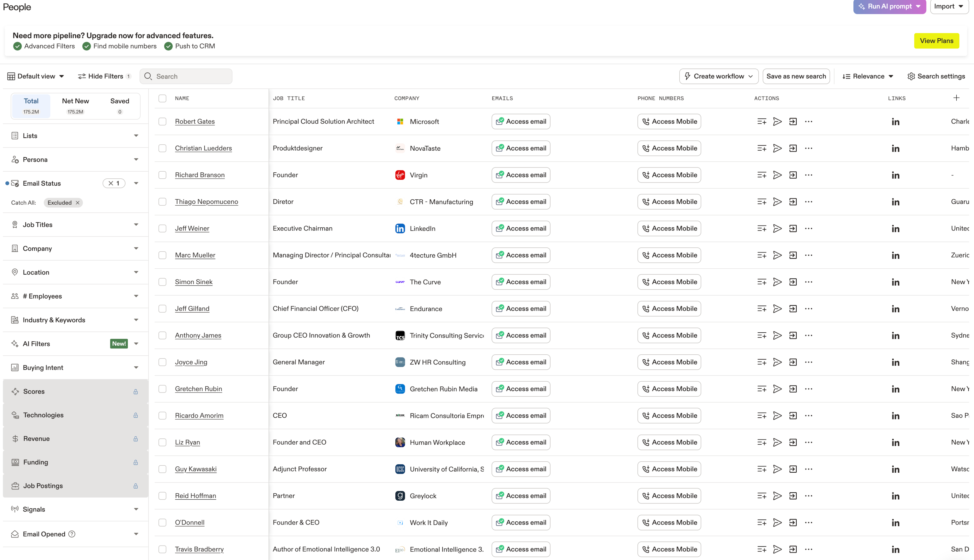Image resolution: width=974 pixels, height=560 pixels.
Task: Switch to the Net New tab
Action: pyautogui.click(x=75, y=105)
